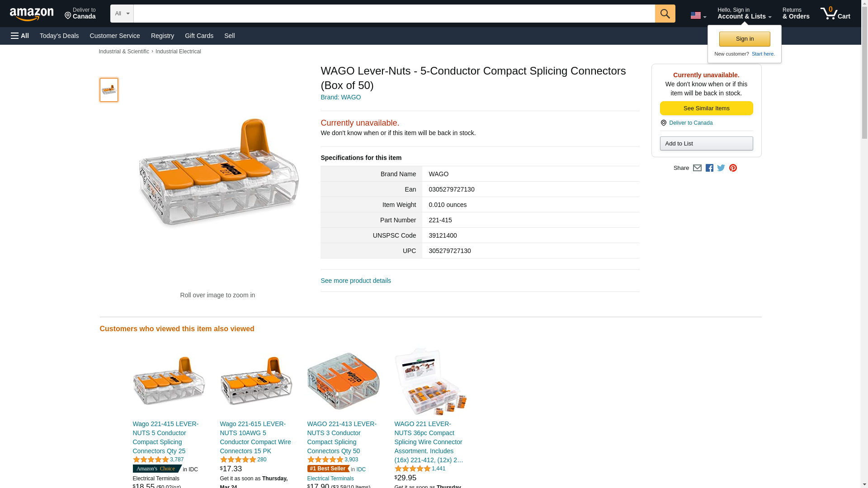
Task: Open Today's Deals
Action: pyautogui.click(x=59, y=36)
